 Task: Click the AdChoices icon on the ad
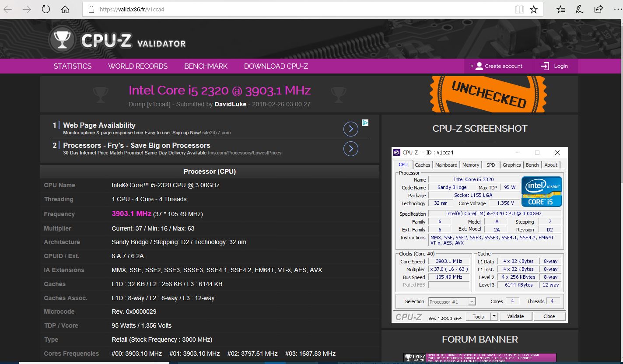click(365, 123)
